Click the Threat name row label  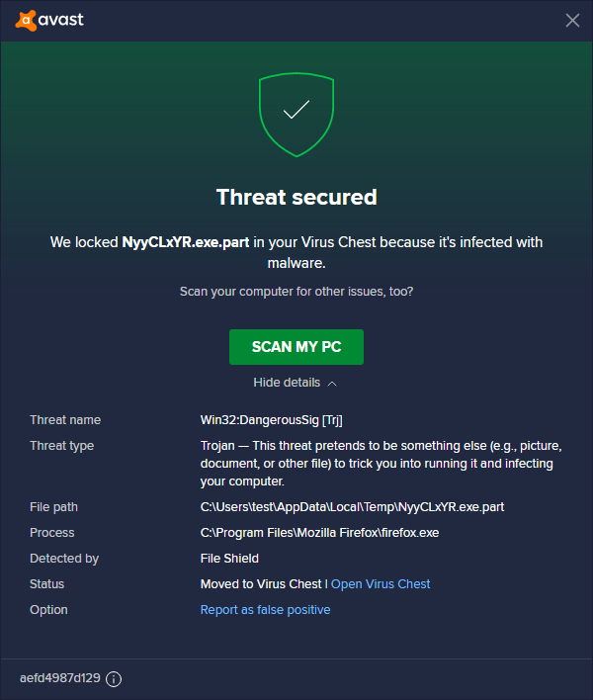(65, 420)
